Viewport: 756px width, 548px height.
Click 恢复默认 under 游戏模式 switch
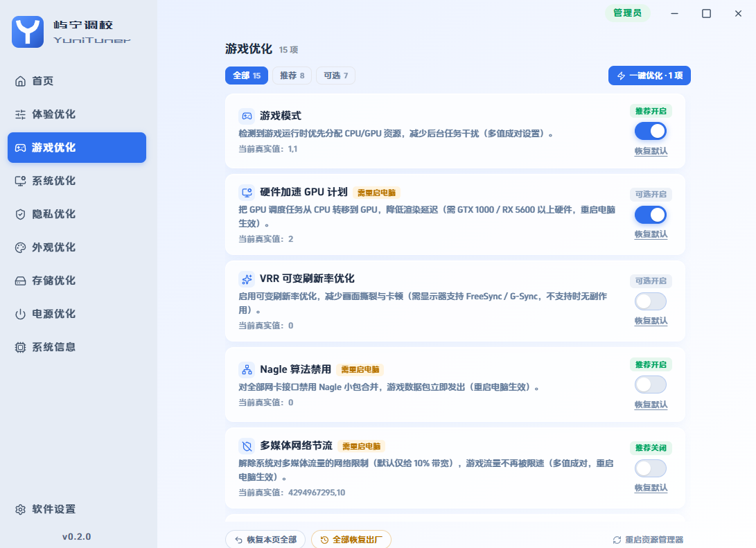(651, 151)
